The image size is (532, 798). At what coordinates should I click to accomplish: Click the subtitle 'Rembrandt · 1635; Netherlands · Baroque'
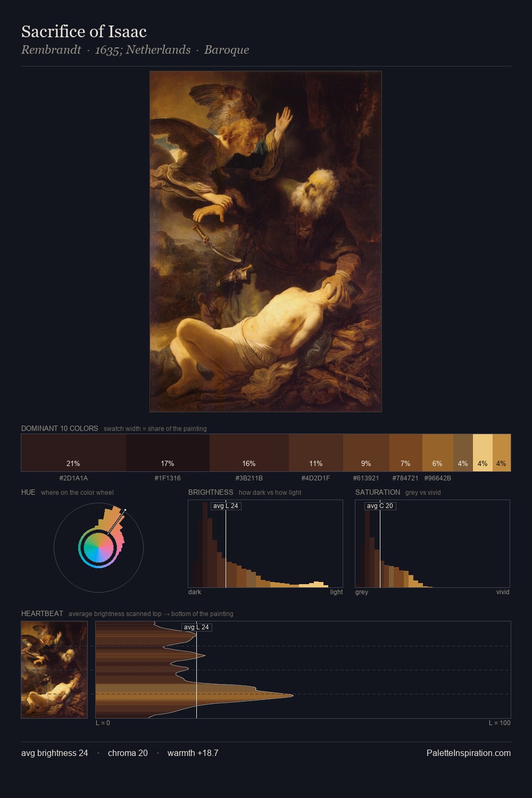[x=135, y=50]
